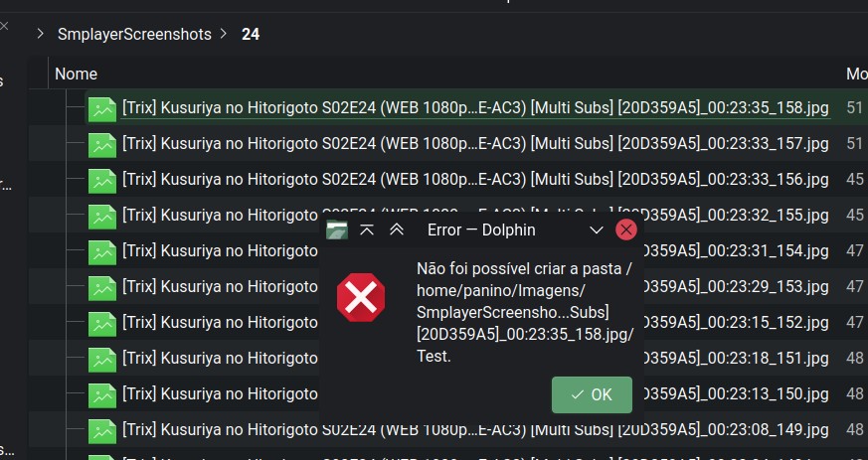
Task: Click the panel close X at top left
Action: point(3,26)
